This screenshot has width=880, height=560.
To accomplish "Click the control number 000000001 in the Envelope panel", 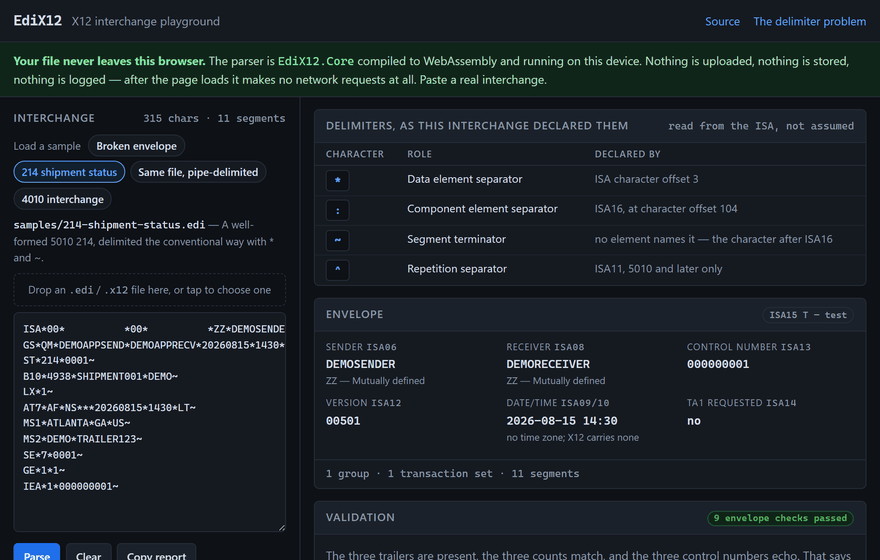I will pyautogui.click(x=718, y=364).
